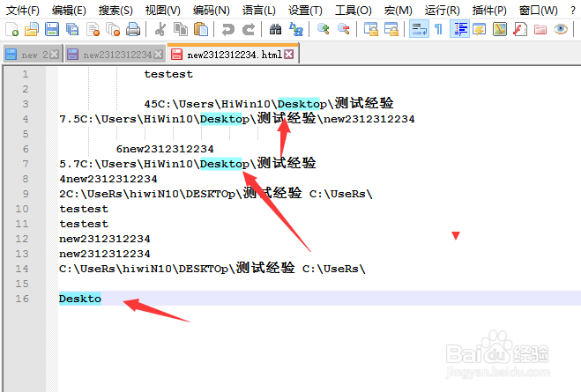
Task: Click 'testest' on line 11
Action: point(84,224)
